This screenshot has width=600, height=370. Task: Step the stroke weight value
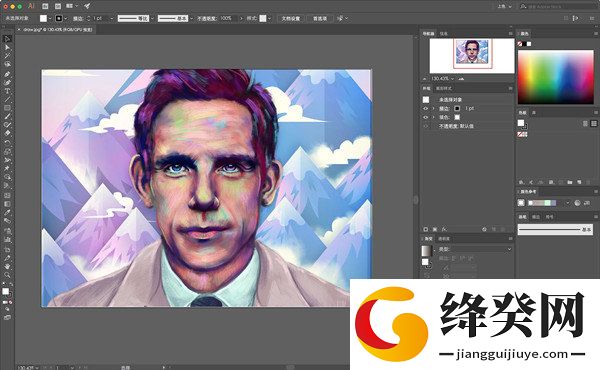[x=89, y=18]
